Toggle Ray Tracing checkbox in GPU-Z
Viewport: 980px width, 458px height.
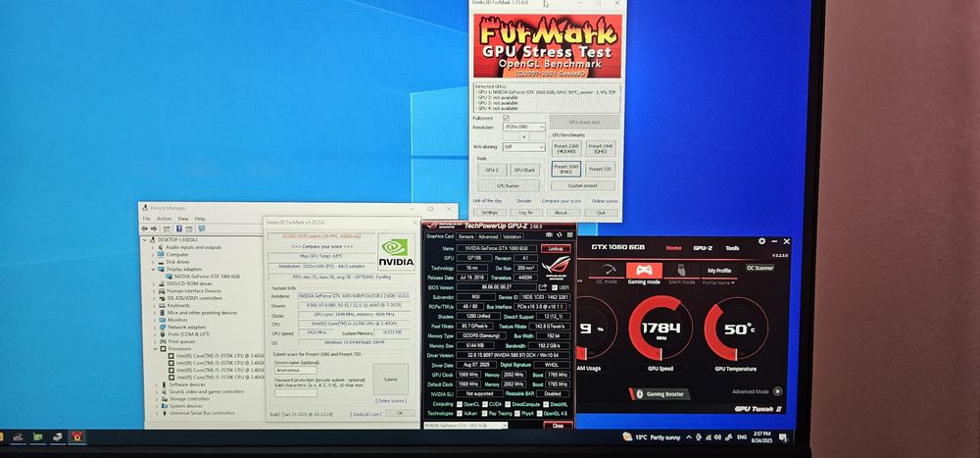[485, 414]
